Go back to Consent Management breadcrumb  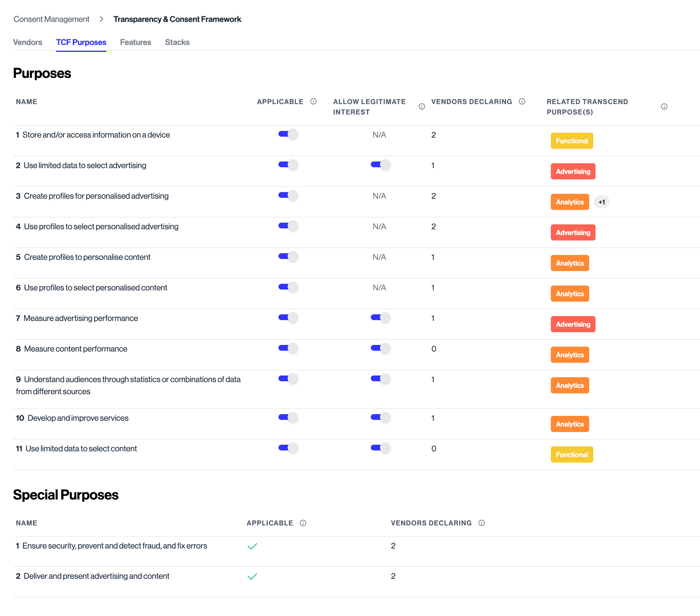(x=51, y=19)
